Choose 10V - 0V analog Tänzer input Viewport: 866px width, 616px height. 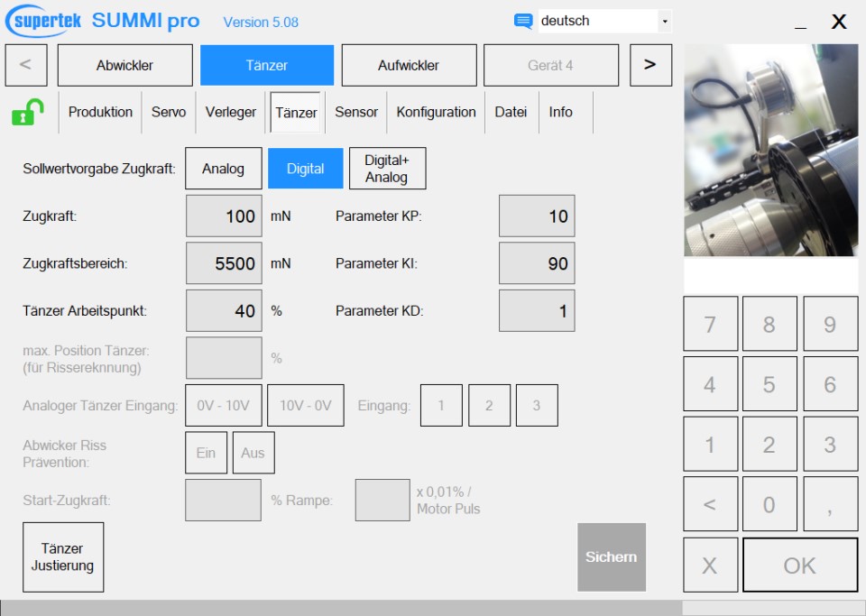point(306,406)
